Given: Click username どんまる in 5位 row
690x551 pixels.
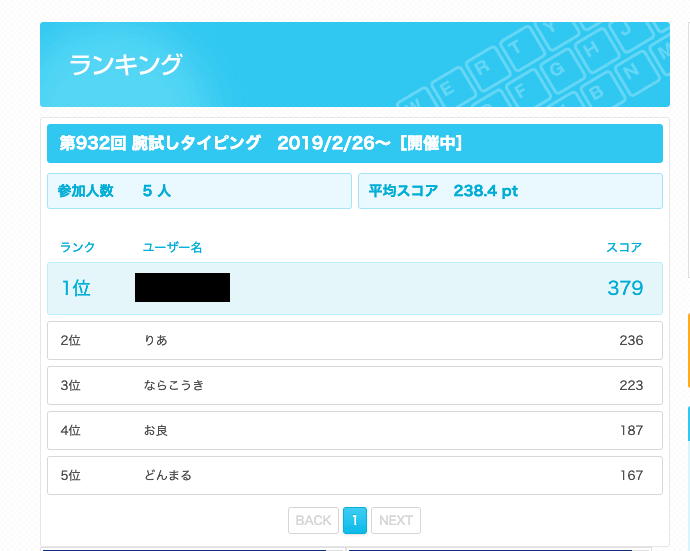Looking at the screenshot, I should (x=168, y=475).
